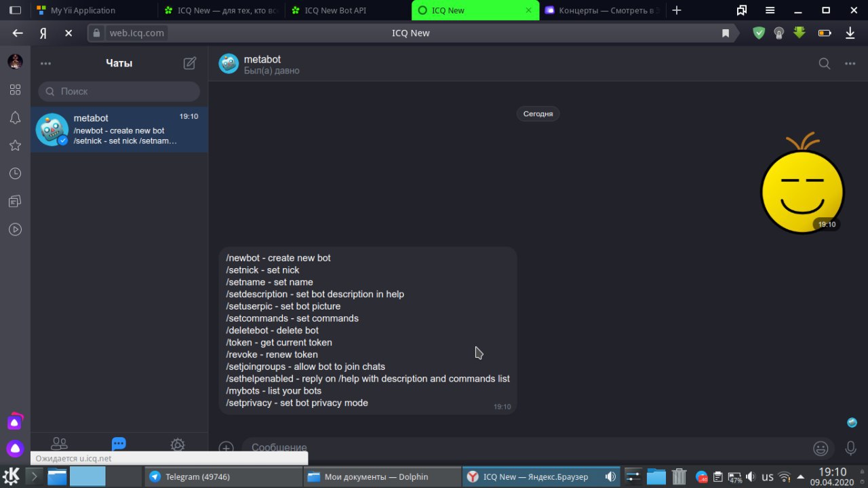Image resolution: width=868 pixels, height=488 pixels.
Task: Click the web.icq.com address field
Action: tap(138, 33)
